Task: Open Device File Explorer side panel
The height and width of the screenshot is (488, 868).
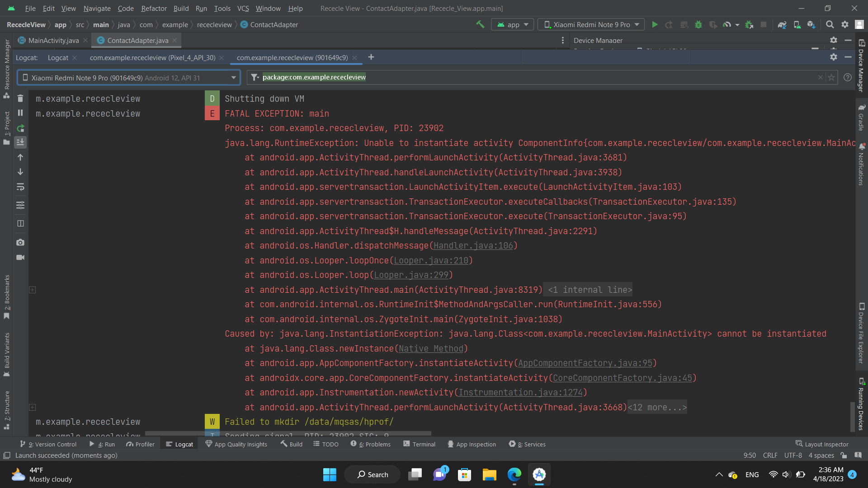Action: 861,333
